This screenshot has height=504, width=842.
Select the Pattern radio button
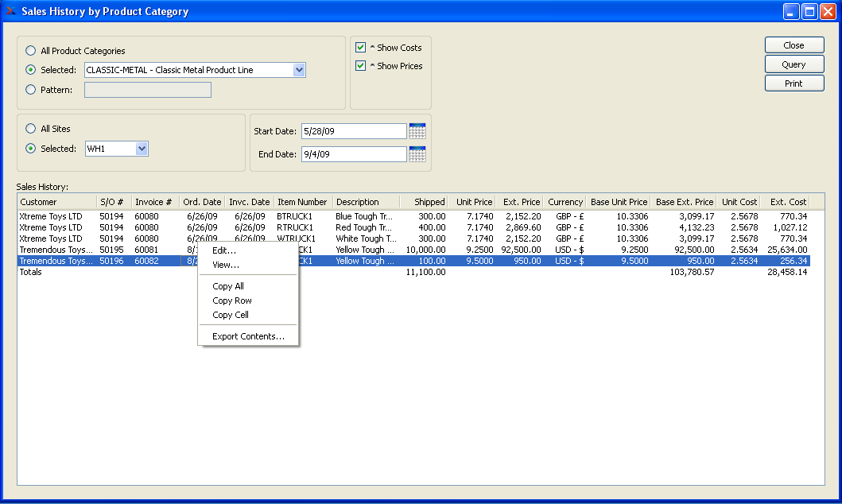pyautogui.click(x=31, y=90)
